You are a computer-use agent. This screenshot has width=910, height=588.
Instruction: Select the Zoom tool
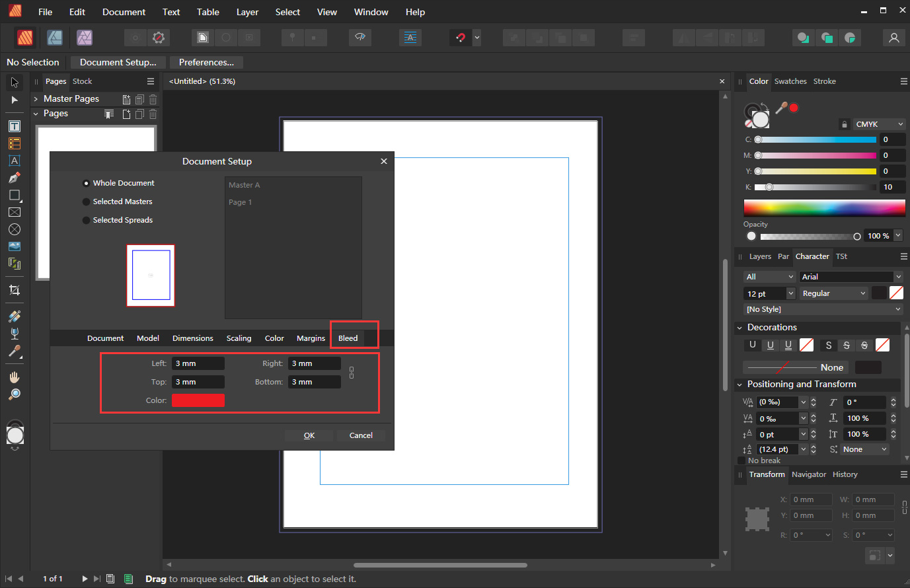pos(15,394)
